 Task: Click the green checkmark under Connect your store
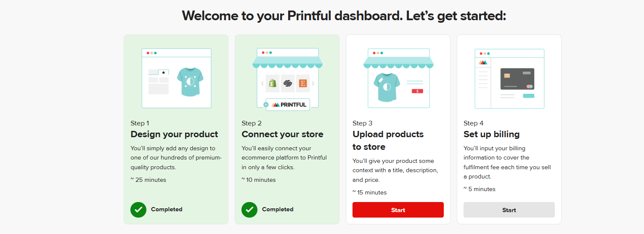point(249,210)
